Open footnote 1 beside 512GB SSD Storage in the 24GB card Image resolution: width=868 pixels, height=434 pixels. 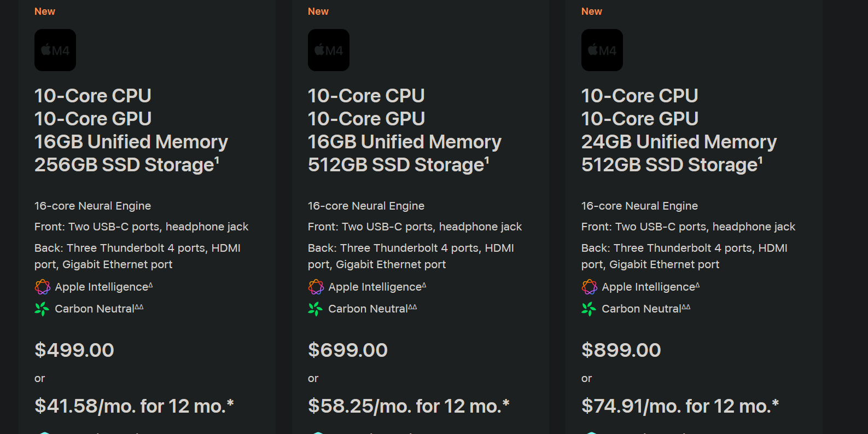760,160
